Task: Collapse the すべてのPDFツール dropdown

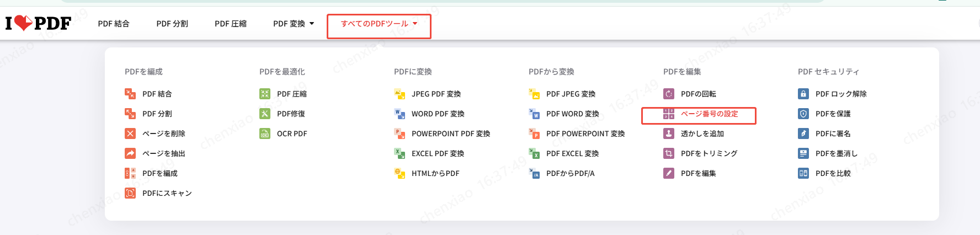Action: click(379, 24)
